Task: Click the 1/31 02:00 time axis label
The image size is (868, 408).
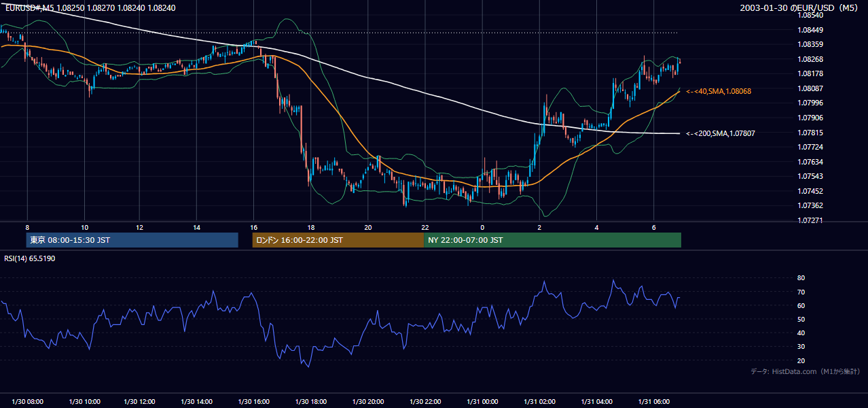Action: [x=539, y=402]
